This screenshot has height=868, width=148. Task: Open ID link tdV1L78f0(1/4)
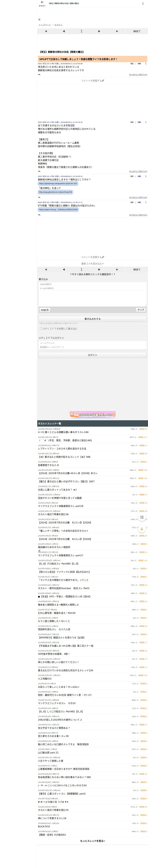(x=138, y=75)
